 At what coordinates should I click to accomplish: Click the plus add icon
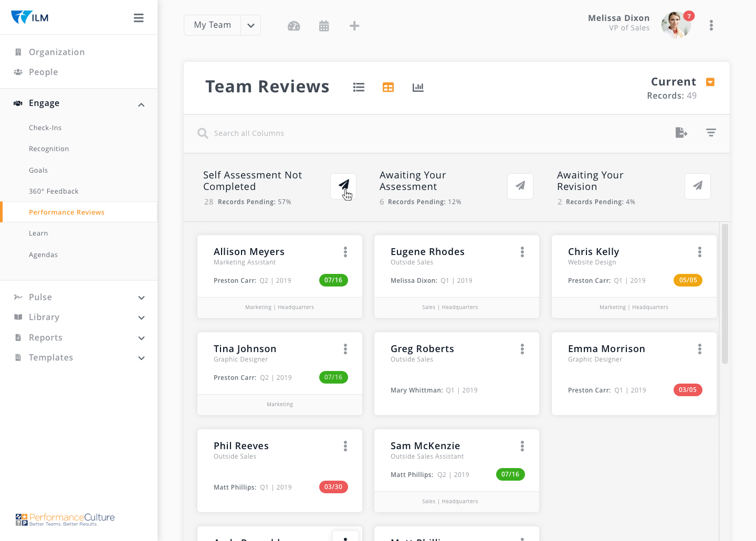point(354,26)
